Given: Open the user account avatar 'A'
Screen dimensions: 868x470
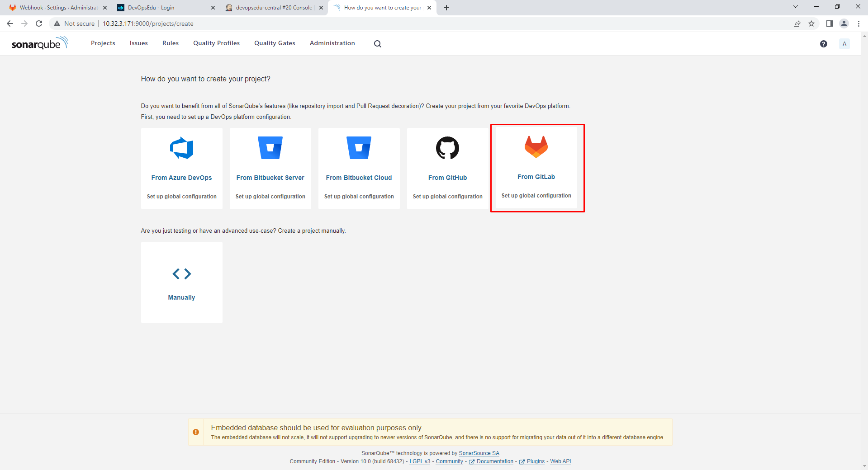Looking at the screenshot, I should pos(844,44).
